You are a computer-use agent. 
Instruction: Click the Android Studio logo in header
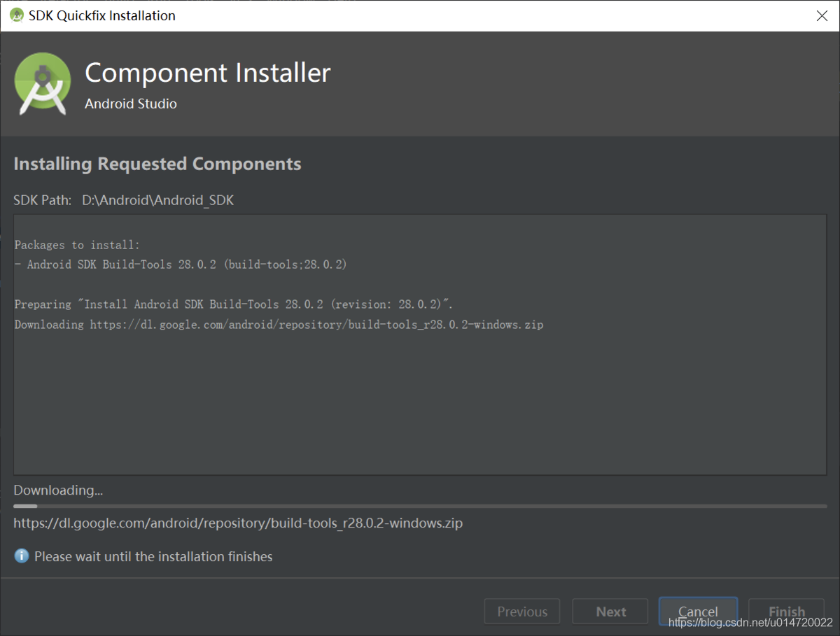(43, 83)
